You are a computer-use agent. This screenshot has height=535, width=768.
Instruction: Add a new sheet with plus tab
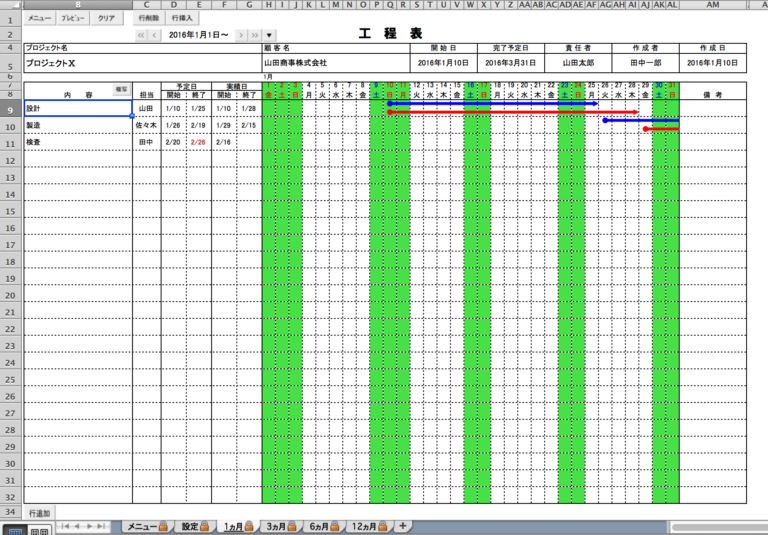[402, 526]
